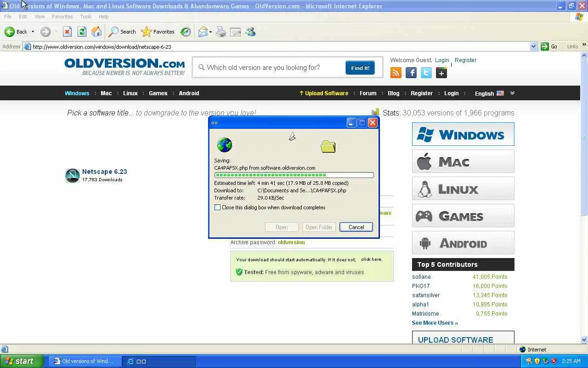
Task: Click the red shield tray icon
Action: click(x=554, y=361)
